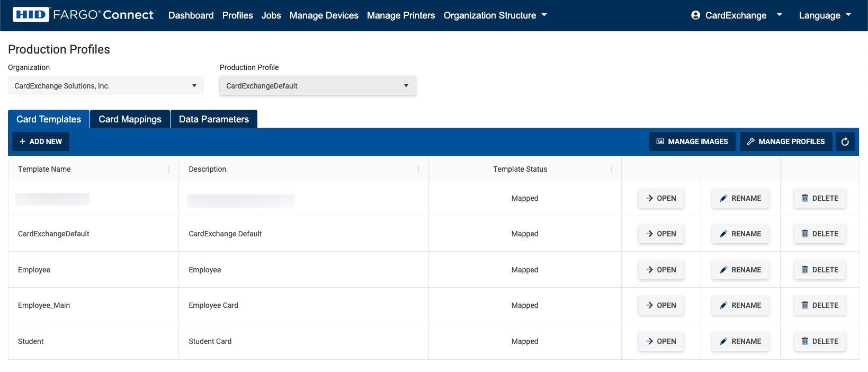Viewport: 868px width, 372px height.
Task: Sort by Description column header
Action: pyautogui.click(x=208, y=169)
